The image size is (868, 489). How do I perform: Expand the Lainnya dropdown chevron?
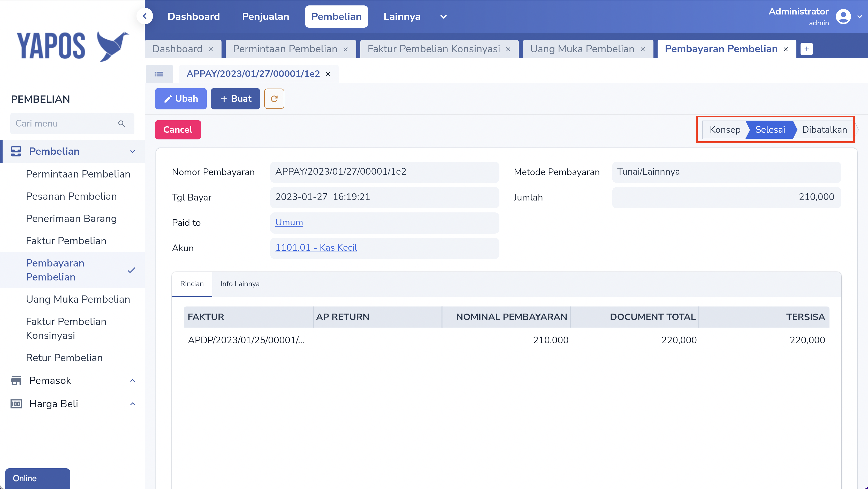coord(444,17)
